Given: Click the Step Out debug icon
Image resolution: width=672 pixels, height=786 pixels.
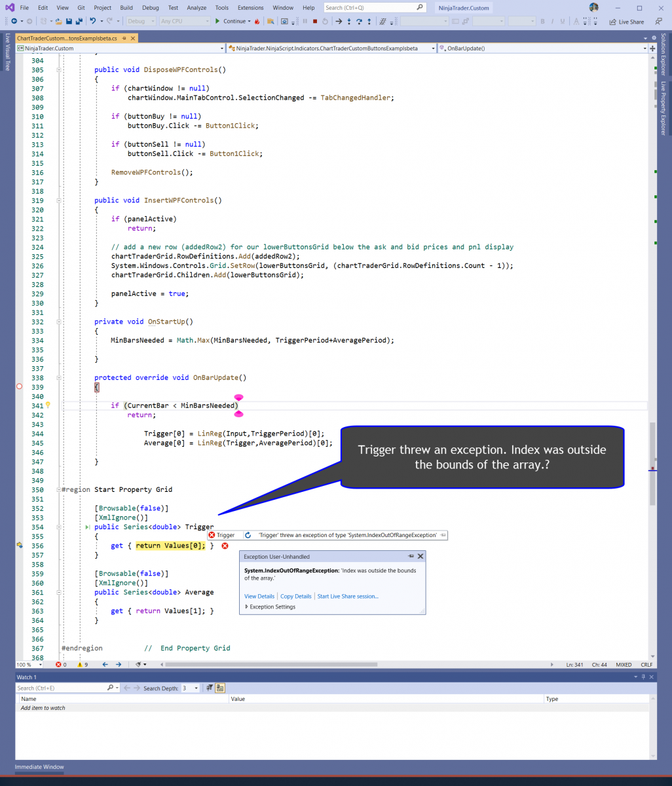Looking at the screenshot, I should pos(369,21).
